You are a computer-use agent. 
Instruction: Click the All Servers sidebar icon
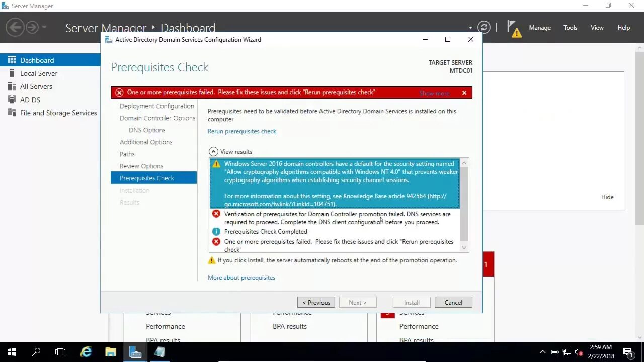tap(12, 86)
